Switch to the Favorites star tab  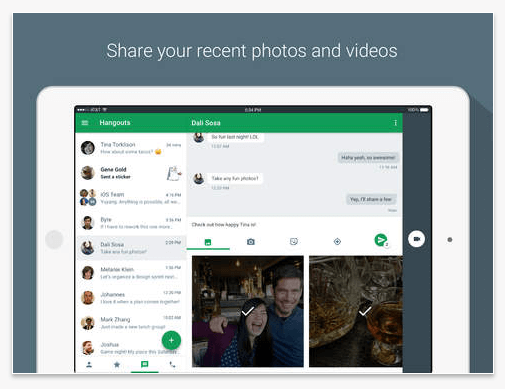pyautogui.click(x=117, y=365)
